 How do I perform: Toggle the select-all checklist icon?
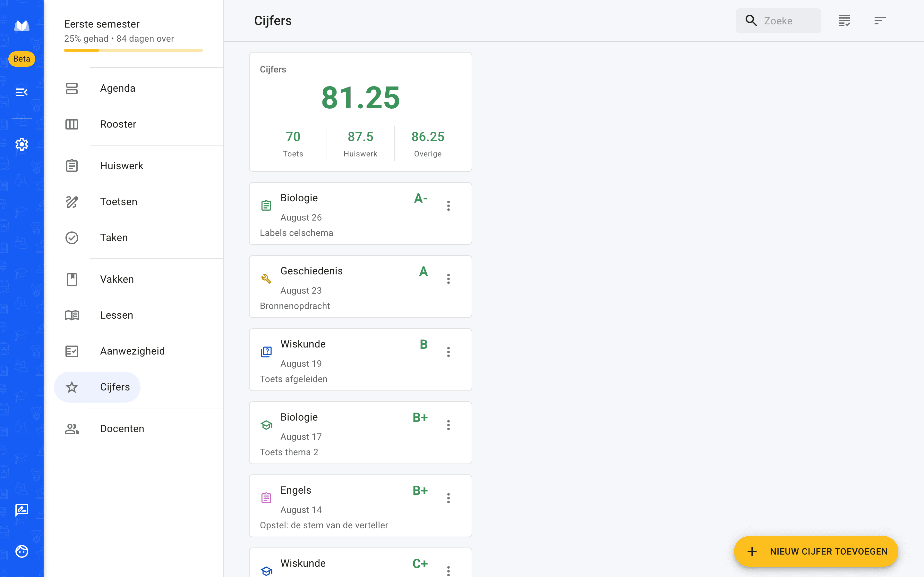pos(844,21)
